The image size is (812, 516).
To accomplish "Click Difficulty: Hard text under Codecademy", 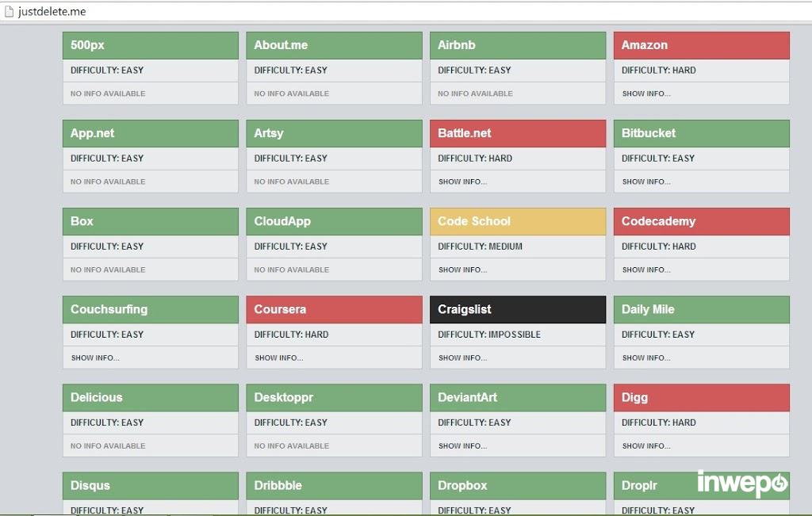I will point(659,247).
